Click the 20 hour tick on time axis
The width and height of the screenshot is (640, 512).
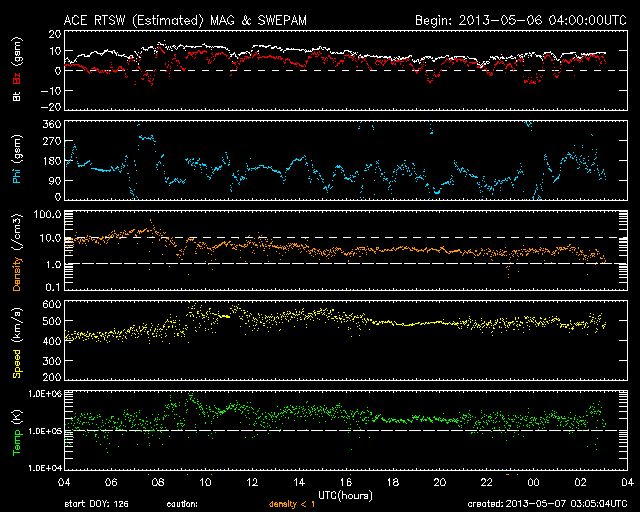[x=439, y=482]
